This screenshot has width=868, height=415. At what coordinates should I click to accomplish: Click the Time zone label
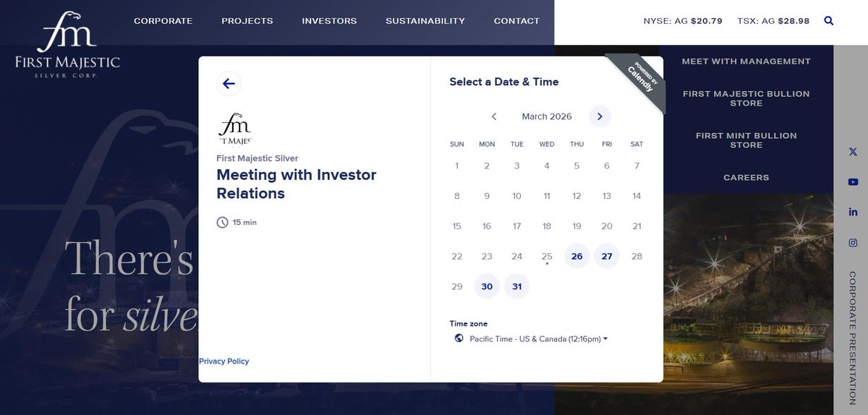point(469,324)
